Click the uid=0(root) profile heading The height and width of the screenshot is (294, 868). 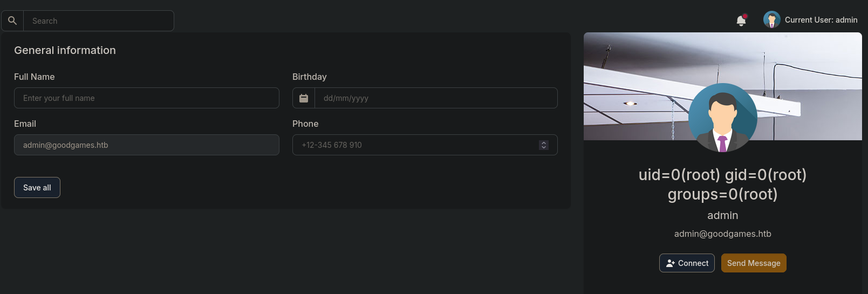click(723, 184)
